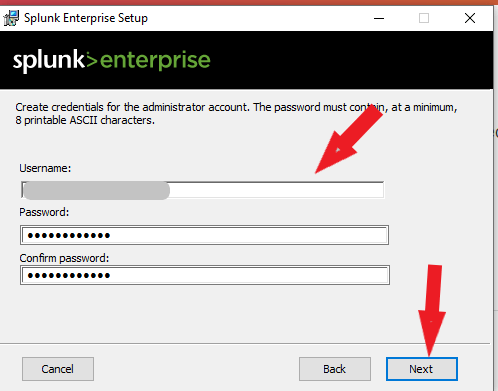Click the Confirm password: label

[64, 258]
